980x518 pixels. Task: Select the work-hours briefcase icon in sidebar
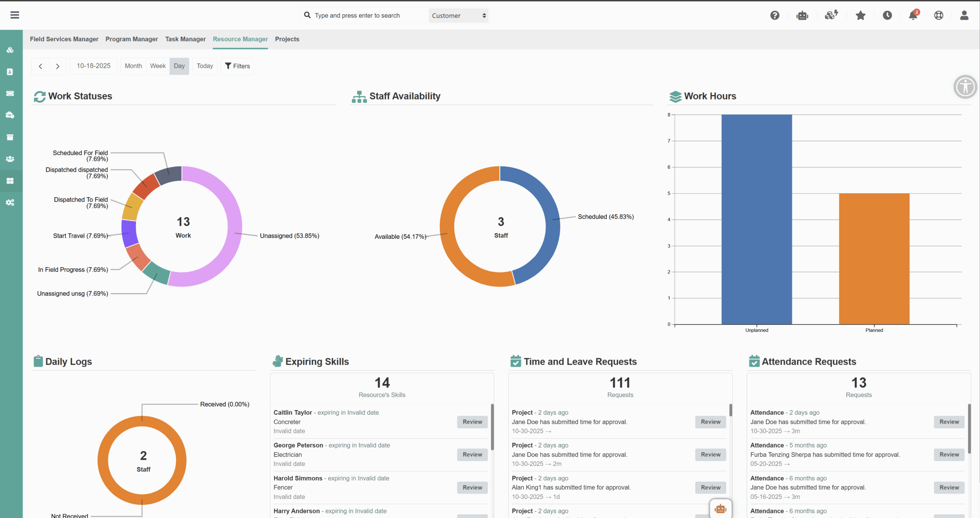pyautogui.click(x=10, y=115)
